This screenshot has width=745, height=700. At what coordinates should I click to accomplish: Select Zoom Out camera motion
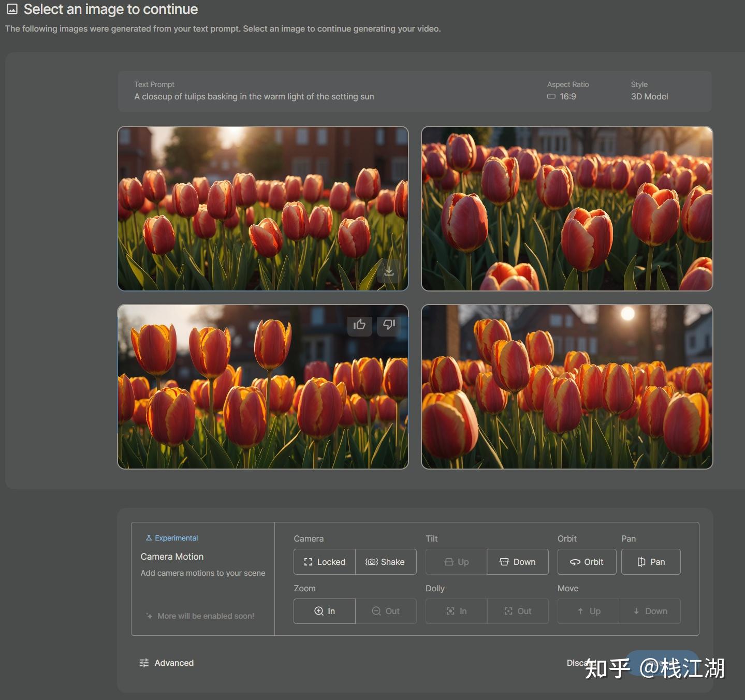386,611
